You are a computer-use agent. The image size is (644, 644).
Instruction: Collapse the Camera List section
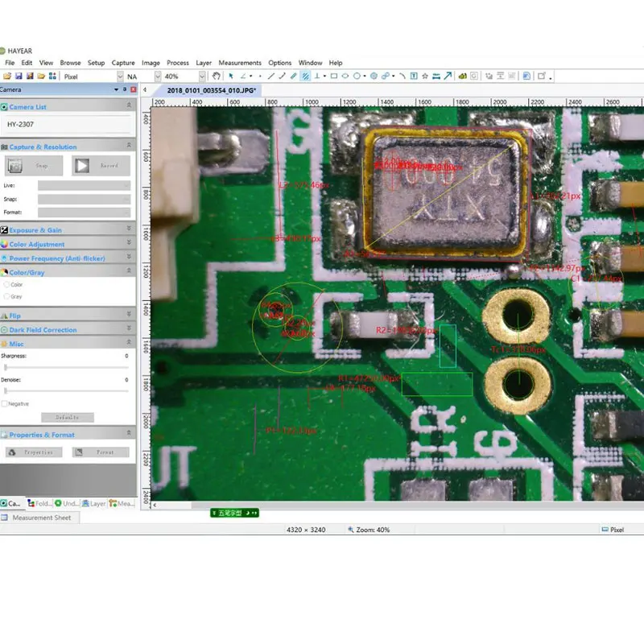click(x=129, y=105)
